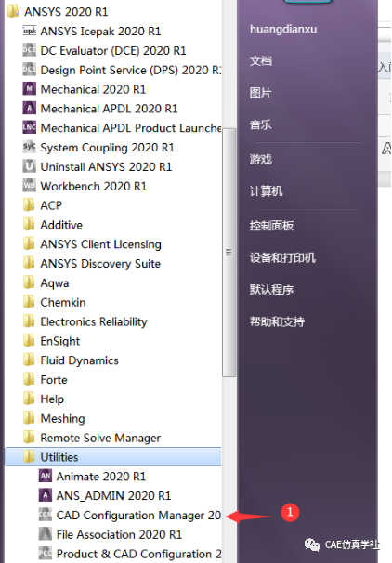Collapse the Utilities folder label

[59, 457]
